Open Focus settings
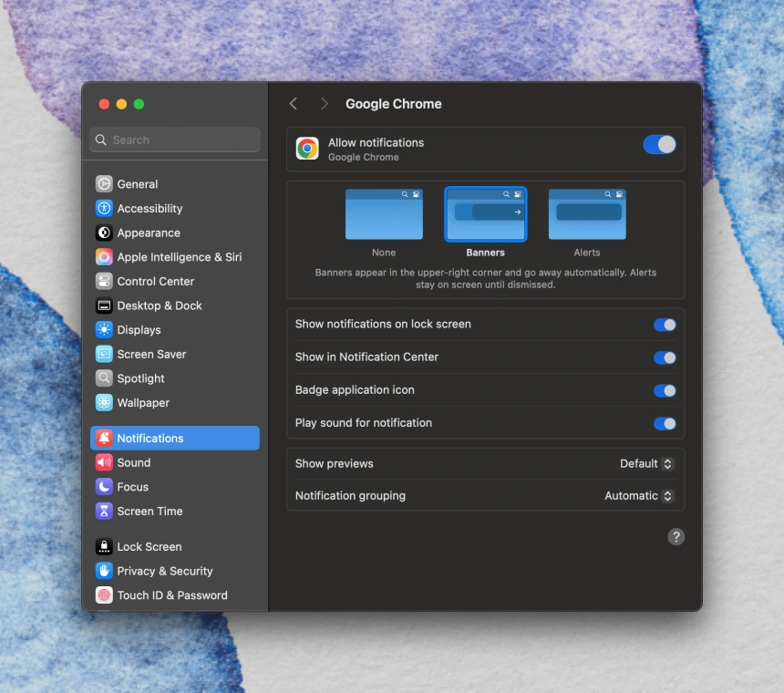784x693 pixels. [127, 487]
